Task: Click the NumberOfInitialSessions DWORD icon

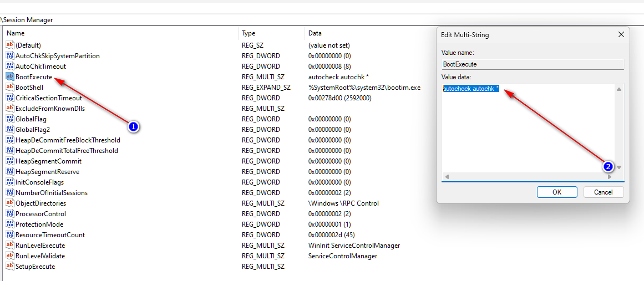Action: [x=10, y=192]
